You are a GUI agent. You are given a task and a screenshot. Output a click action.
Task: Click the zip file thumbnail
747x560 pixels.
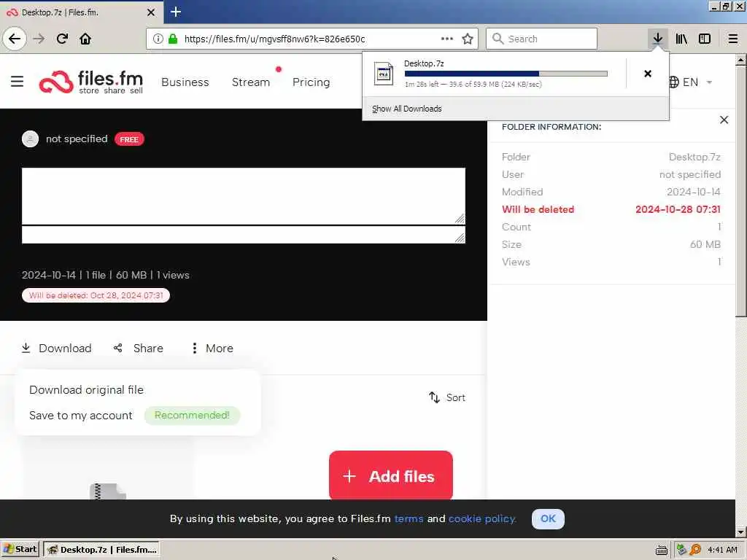pyautogui.click(x=108, y=491)
